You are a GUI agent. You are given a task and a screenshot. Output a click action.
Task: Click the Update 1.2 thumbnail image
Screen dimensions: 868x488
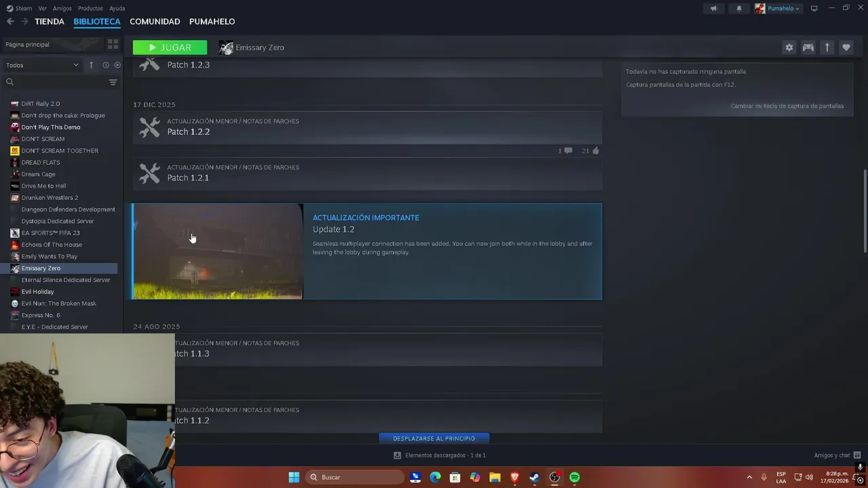[218, 251]
